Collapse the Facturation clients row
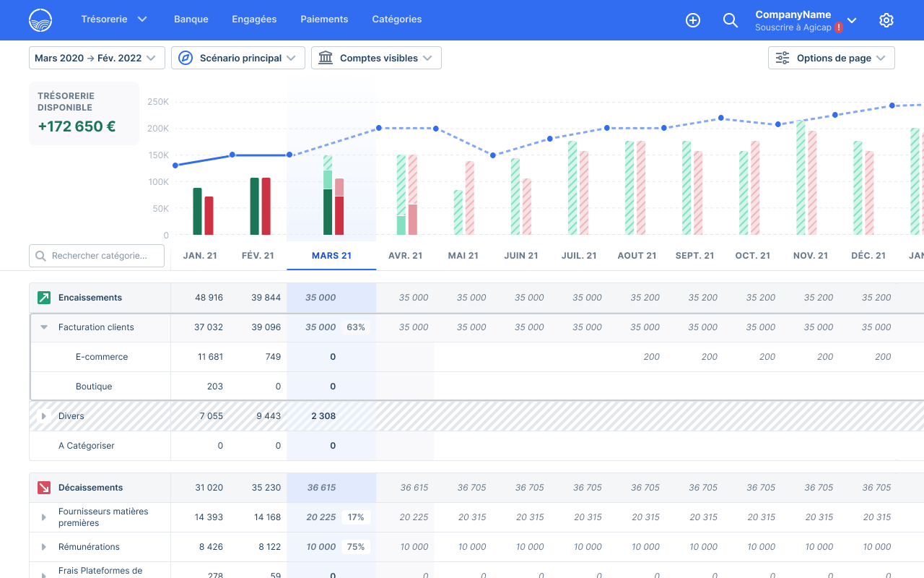The height and width of the screenshot is (578, 924). click(44, 327)
